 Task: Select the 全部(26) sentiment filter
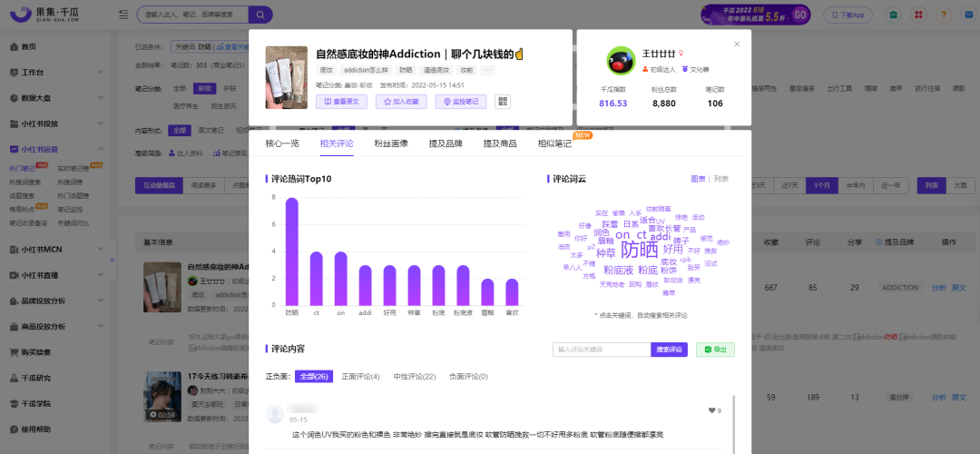click(x=314, y=377)
